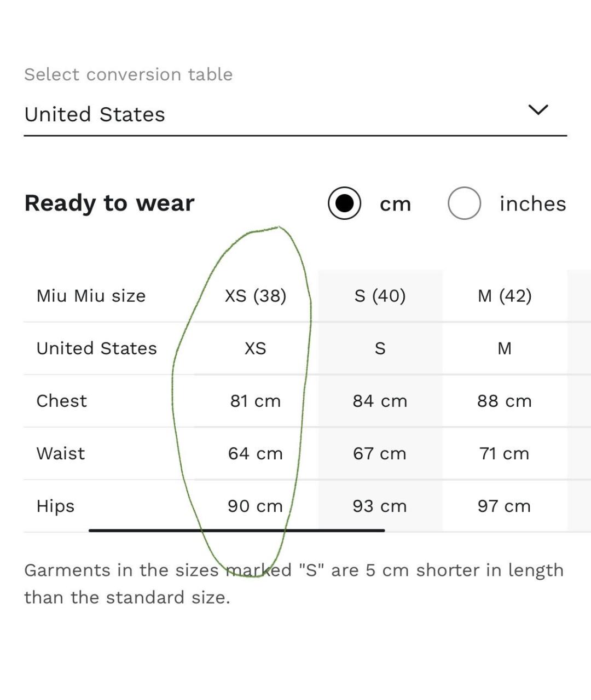Image resolution: width=591 pixels, height=700 pixels.
Task: Click the 81 cm chest value
Action: [x=256, y=401]
